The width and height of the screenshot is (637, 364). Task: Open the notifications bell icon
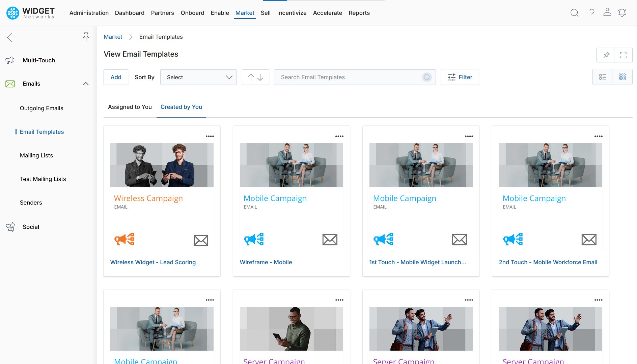[622, 13]
